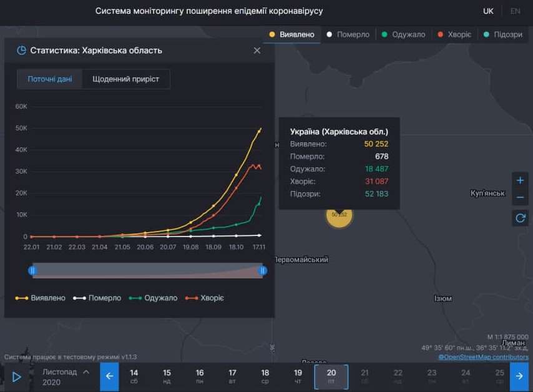The image size is (533, 392).
Task: Click the left handle of the date range slider
Action: click(x=32, y=270)
